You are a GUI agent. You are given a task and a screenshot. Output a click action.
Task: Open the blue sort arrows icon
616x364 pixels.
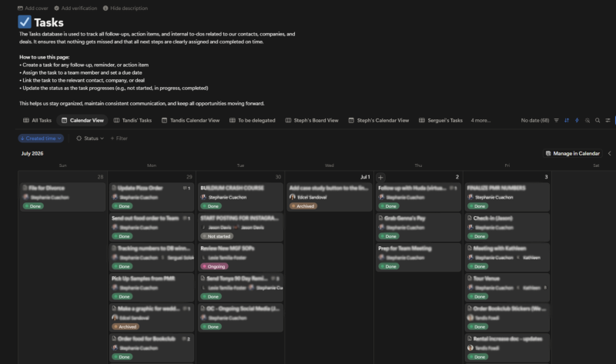pos(567,121)
